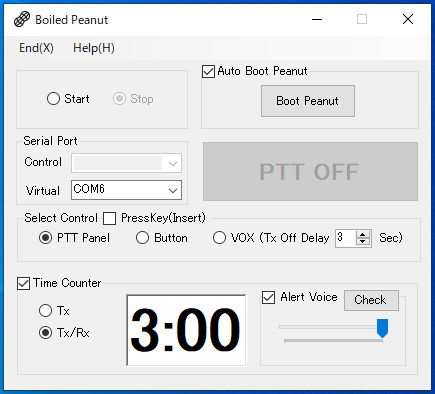435x394 pixels.
Task: Select the VOX control option
Action: point(219,238)
